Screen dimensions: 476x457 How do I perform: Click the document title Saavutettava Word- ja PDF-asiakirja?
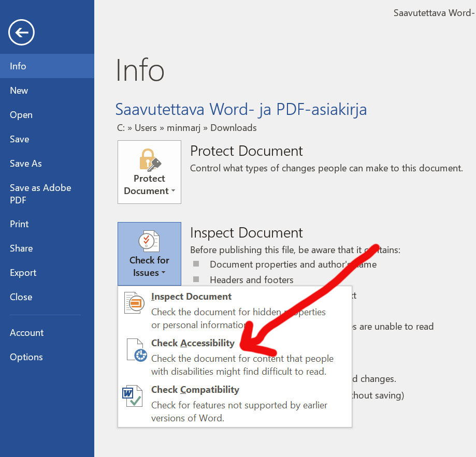(241, 109)
